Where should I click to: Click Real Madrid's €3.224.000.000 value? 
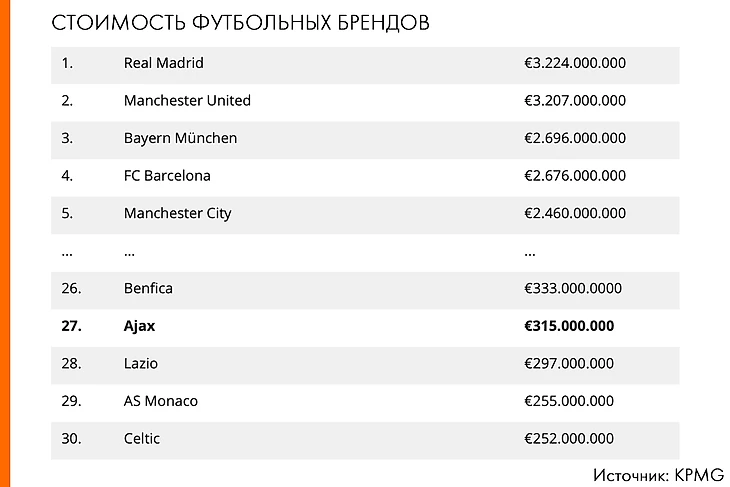coord(575,63)
